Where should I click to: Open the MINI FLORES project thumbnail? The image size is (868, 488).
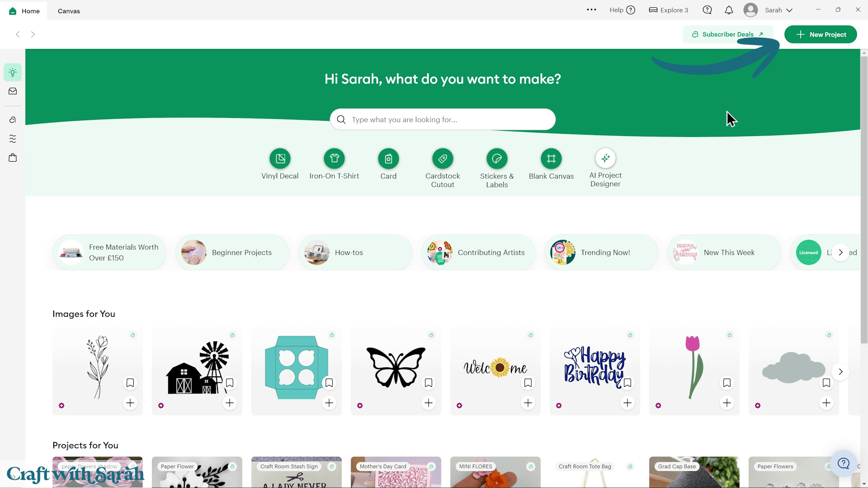point(495,472)
